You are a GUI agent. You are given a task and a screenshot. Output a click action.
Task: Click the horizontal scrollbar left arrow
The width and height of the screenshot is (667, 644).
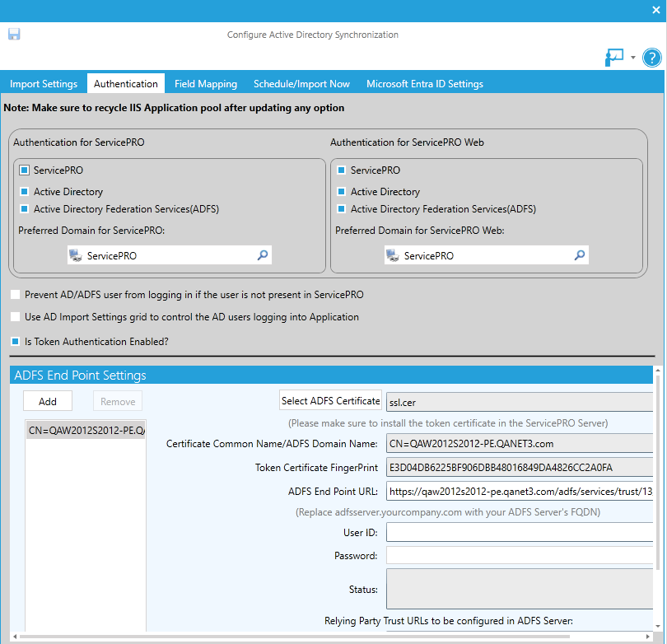15,637
